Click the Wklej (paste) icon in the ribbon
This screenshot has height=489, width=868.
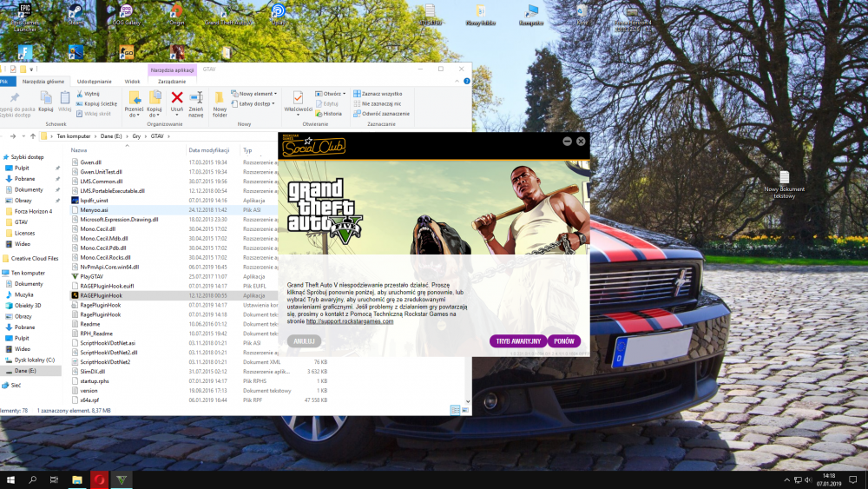(x=65, y=102)
